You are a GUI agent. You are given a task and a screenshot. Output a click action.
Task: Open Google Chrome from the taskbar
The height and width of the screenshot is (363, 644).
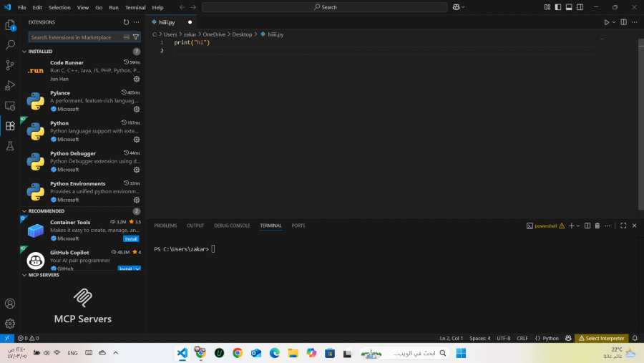pos(238,353)
